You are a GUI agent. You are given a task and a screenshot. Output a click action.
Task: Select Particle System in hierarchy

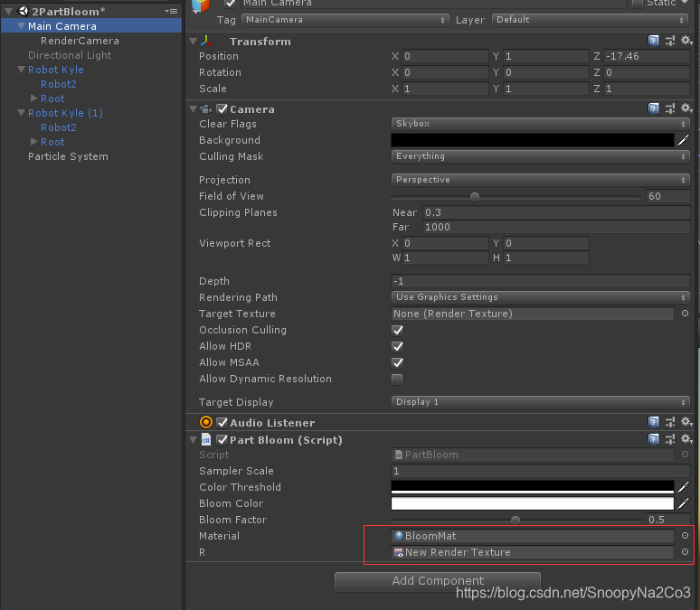pyautogui.click(x=68, y=156)
